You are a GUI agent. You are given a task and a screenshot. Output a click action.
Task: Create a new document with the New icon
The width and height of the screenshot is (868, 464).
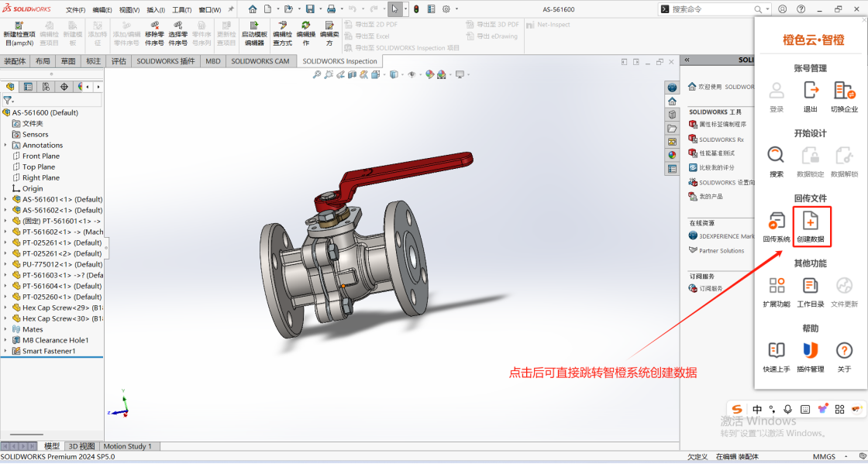tap(268, 9)
